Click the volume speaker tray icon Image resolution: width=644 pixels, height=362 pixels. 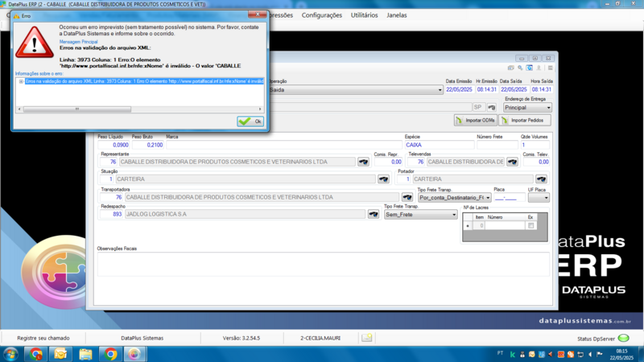coord(590,354)
